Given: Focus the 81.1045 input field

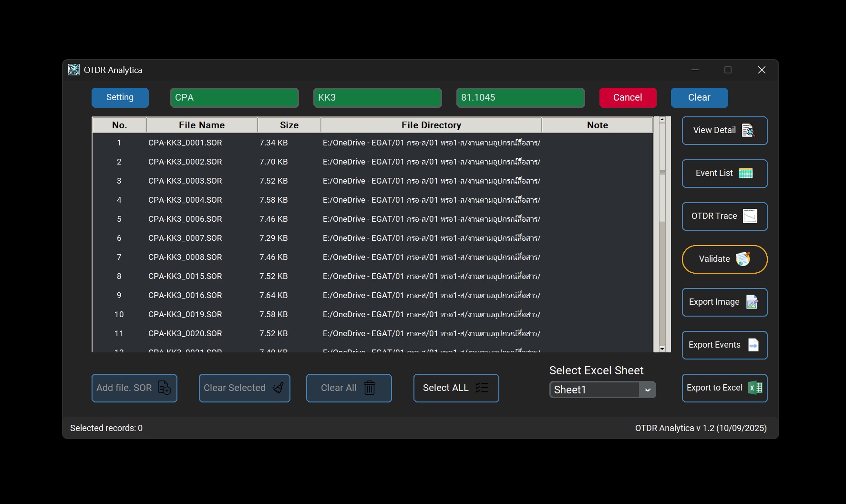Looking at the screenshot, I should [520, 97].
